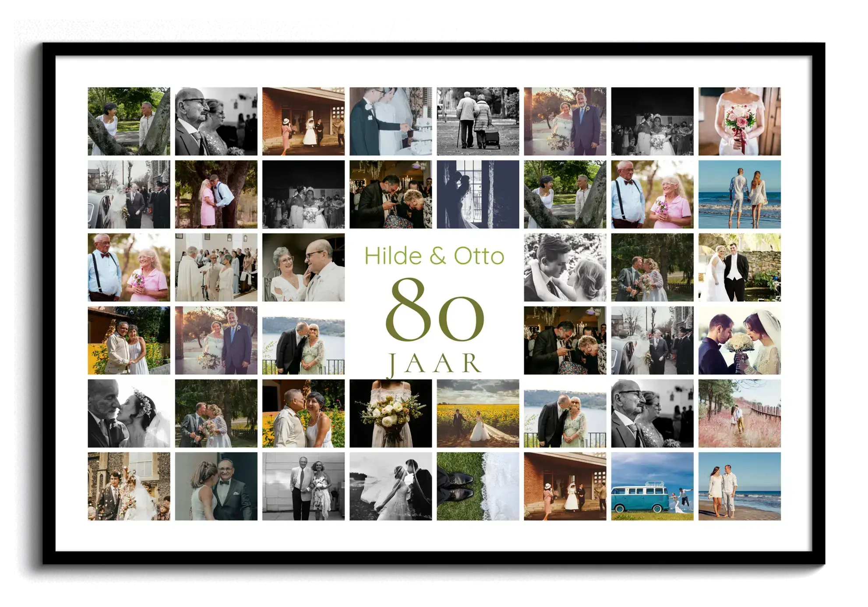
Task: Select the groom smelling white bouquet photo
Action: tap(739, 340)
